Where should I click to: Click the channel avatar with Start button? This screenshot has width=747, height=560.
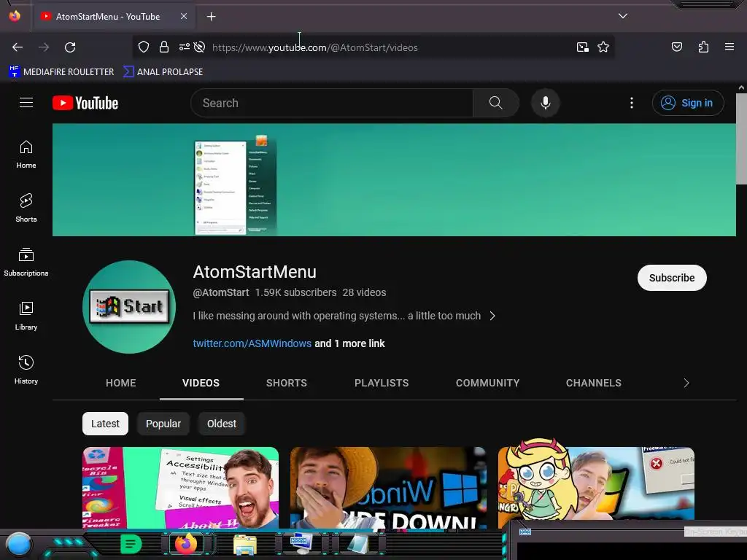pos(129,307)
